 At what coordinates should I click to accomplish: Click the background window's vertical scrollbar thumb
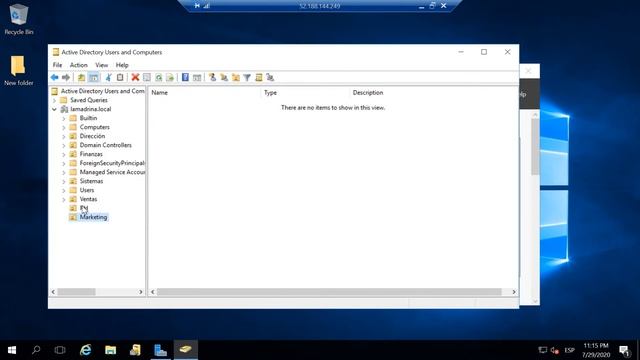point(535,147)
